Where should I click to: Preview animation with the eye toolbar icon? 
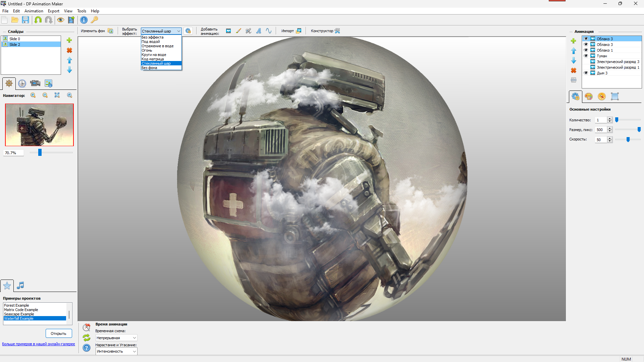60,20
